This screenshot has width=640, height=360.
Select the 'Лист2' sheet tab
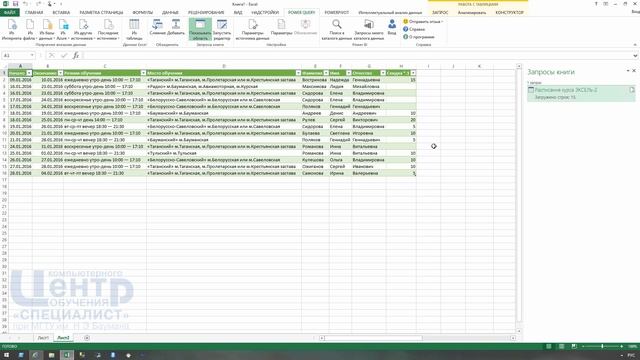63,338
